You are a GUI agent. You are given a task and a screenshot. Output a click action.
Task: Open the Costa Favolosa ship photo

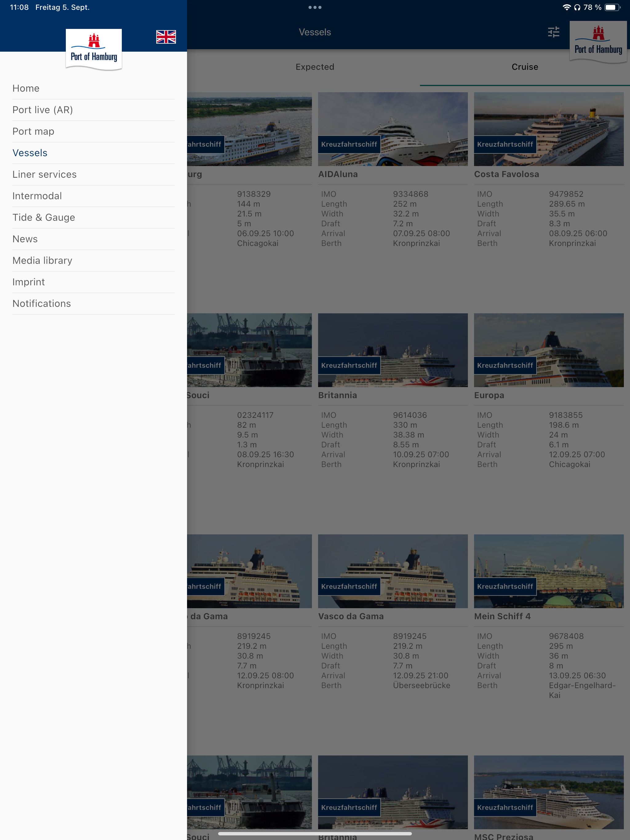click(x=549, y=129)
